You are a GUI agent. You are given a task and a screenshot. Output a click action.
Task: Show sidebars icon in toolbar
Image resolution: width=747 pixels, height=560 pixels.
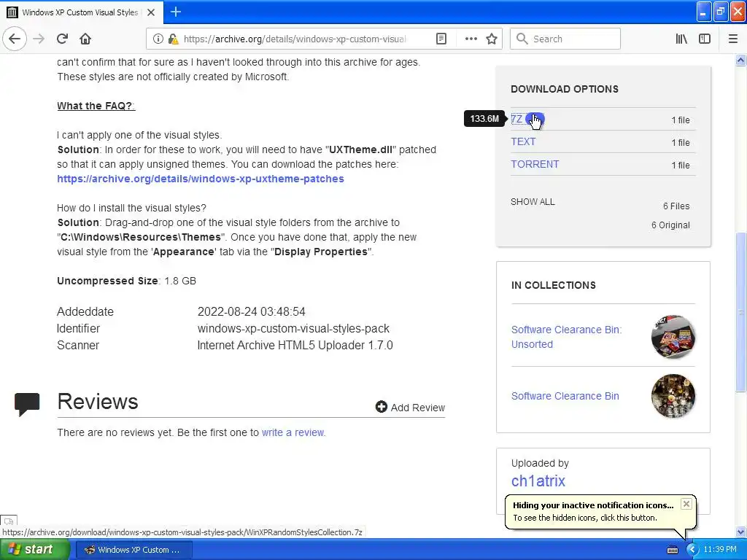click(705, 39)
